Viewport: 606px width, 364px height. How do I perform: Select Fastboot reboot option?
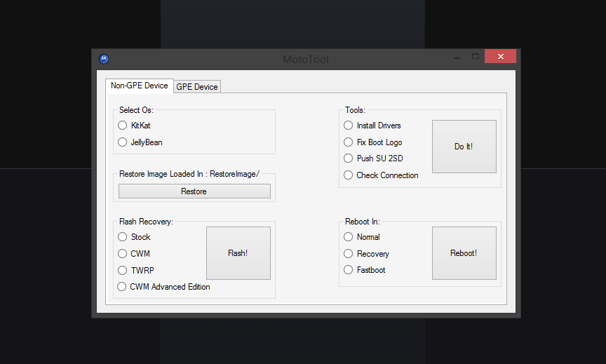pos(349,270)
